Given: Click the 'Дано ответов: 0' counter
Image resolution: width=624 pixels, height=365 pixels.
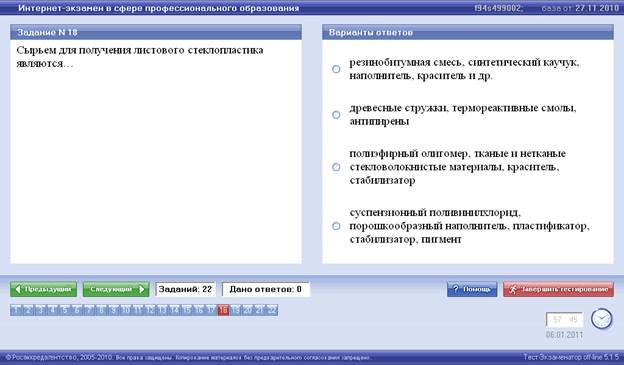Looking at the screenshot, I should (266, 289).
